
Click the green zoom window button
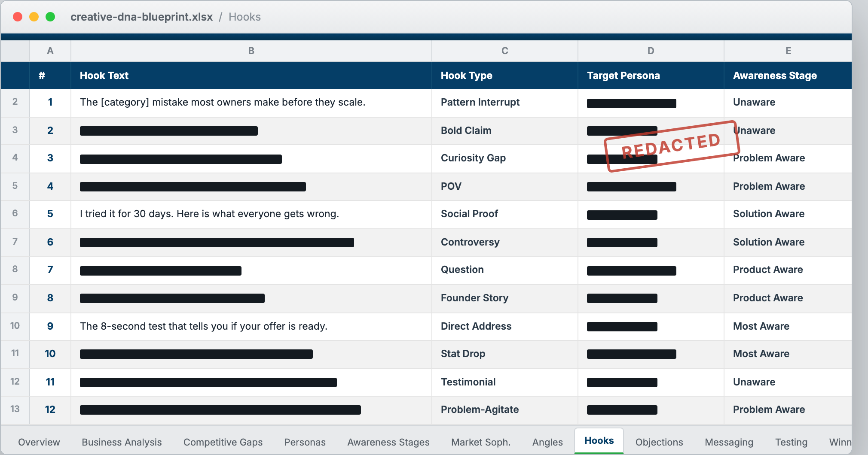(50, 17)
